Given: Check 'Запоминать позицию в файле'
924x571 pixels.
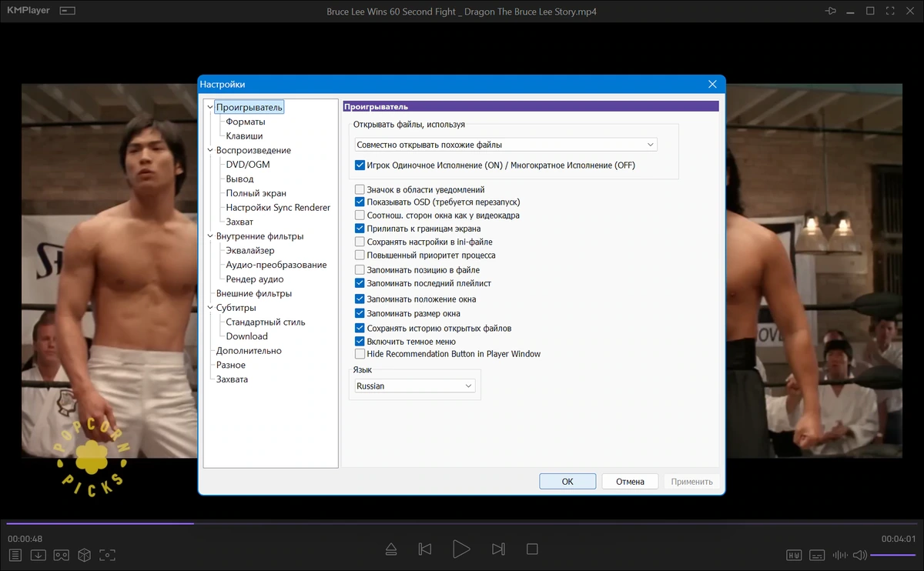Looking at the screenshot, I should coord(360,270).
